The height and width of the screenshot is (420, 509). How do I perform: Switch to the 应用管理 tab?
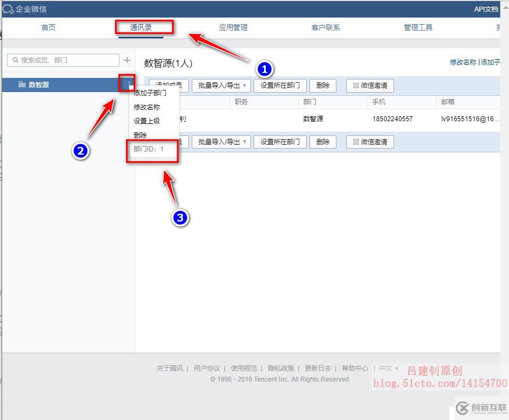[233, 27]
